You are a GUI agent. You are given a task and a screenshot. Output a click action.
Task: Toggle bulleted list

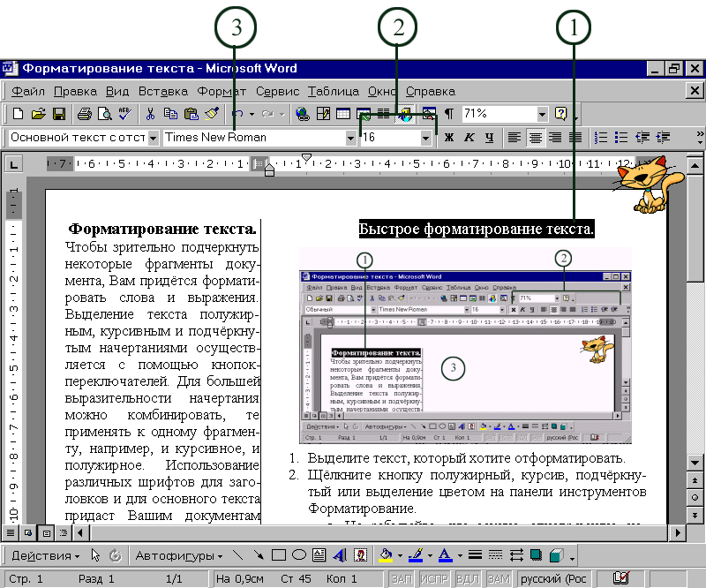[621, 138]
